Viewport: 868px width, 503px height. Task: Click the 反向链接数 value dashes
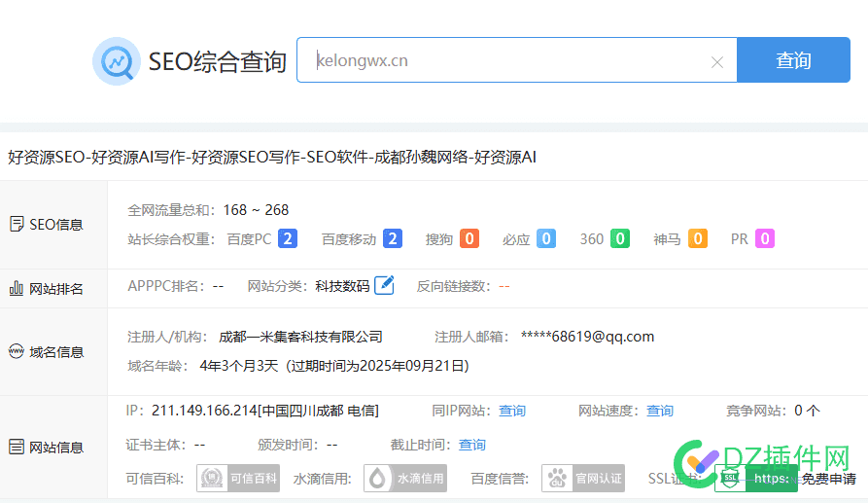(x=503, y=286)
